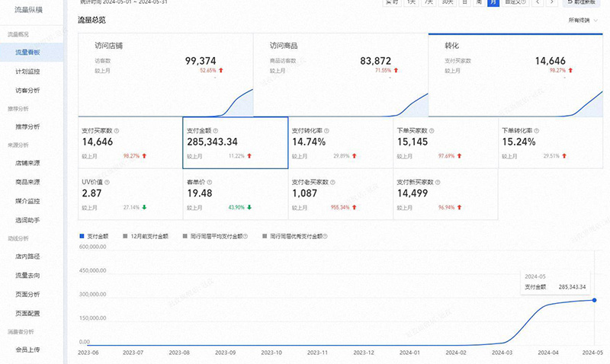Screen dimensions: 610x364
Task: Select the 转化 overview card
Action: click(x=515, y=75)
